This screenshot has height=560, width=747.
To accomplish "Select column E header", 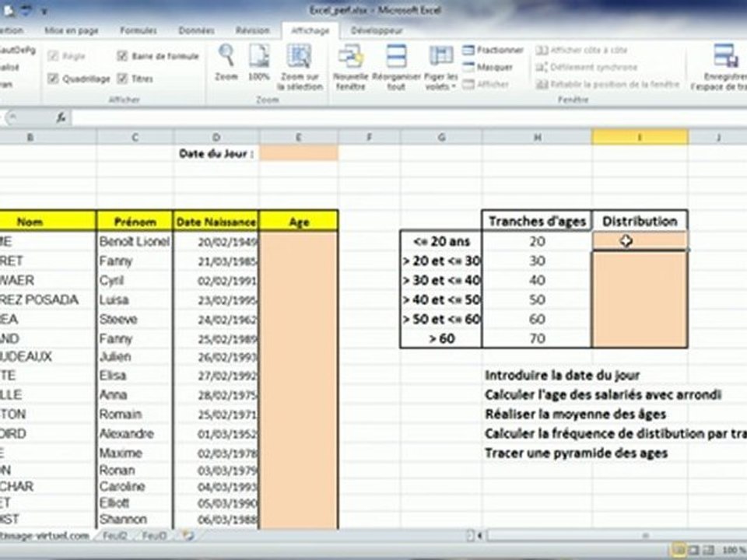I will 299,137.
